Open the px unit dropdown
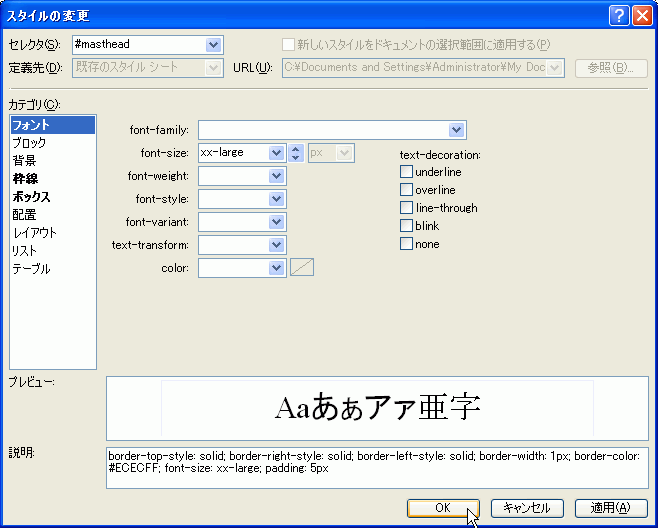Screen dimensions: 658x528 [345, 153]
